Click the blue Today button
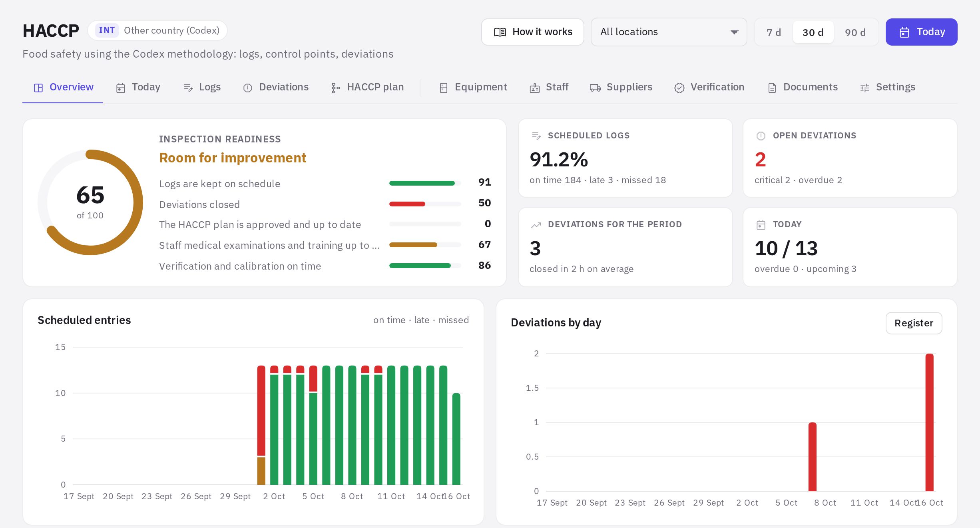This screenshot has height=528, width=980. pyautogui.click(x=922, y=32)
